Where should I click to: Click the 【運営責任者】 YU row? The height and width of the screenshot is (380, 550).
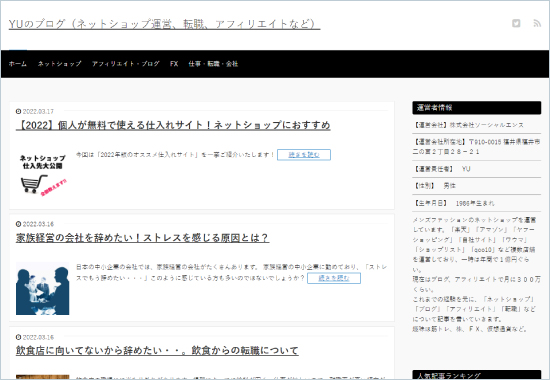[477, 169]
